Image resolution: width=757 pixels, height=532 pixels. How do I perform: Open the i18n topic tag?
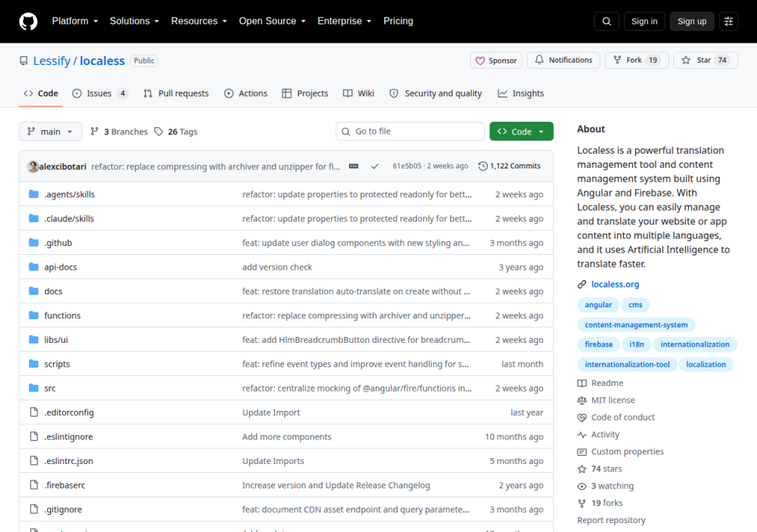(637, 344)
